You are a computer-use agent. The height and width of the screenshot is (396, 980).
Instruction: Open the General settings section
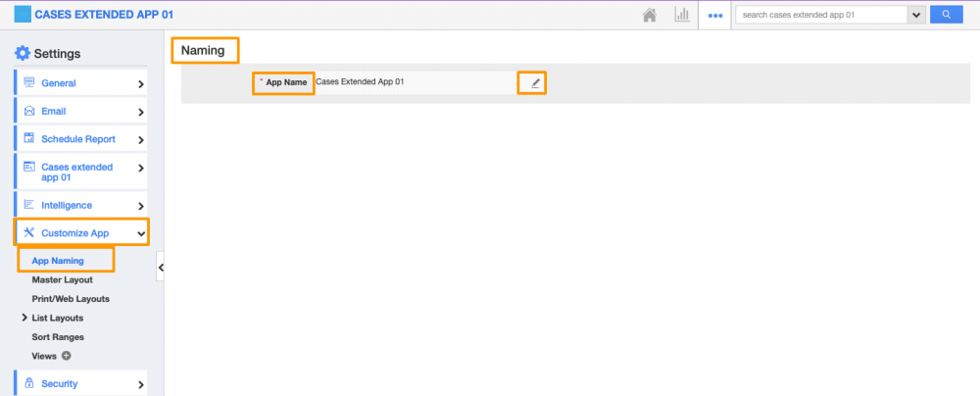click(x=80, y=83)
